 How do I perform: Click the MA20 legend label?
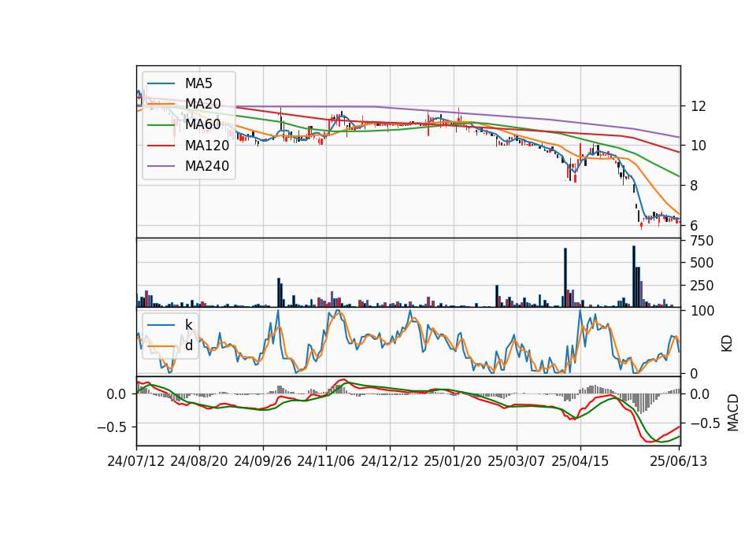(203, 104)
